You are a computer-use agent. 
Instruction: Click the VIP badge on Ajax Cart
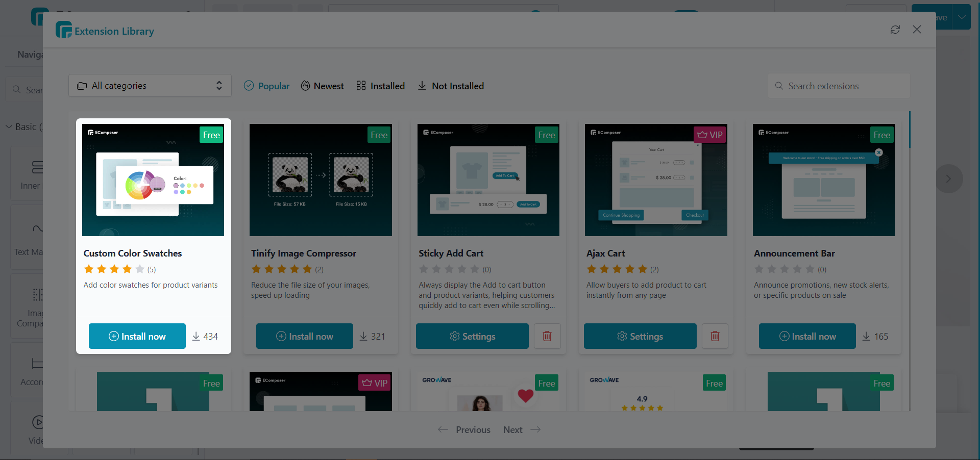(710, 135)
